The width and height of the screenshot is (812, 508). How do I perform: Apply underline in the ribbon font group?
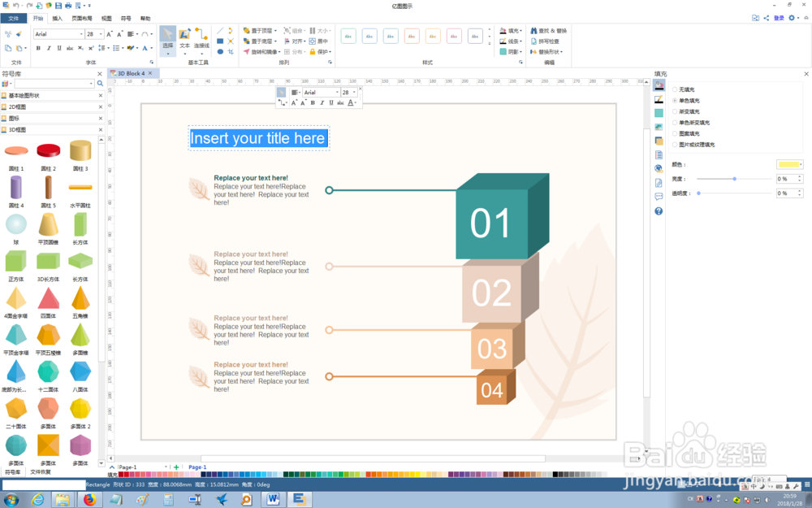(x=59, y=48)
